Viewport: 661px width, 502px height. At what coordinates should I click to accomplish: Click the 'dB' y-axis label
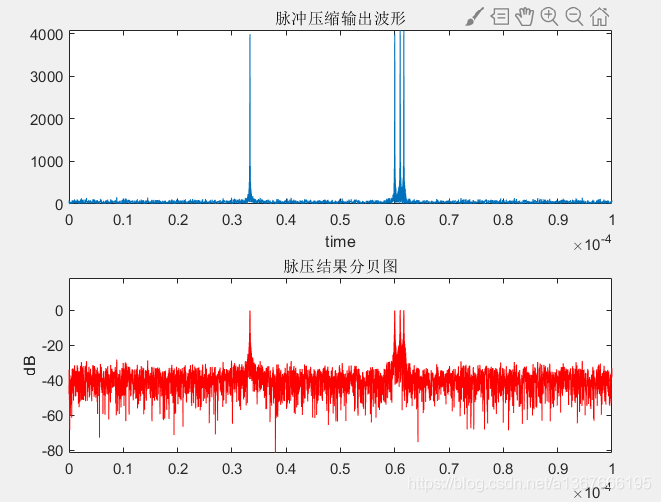(30, 365)
